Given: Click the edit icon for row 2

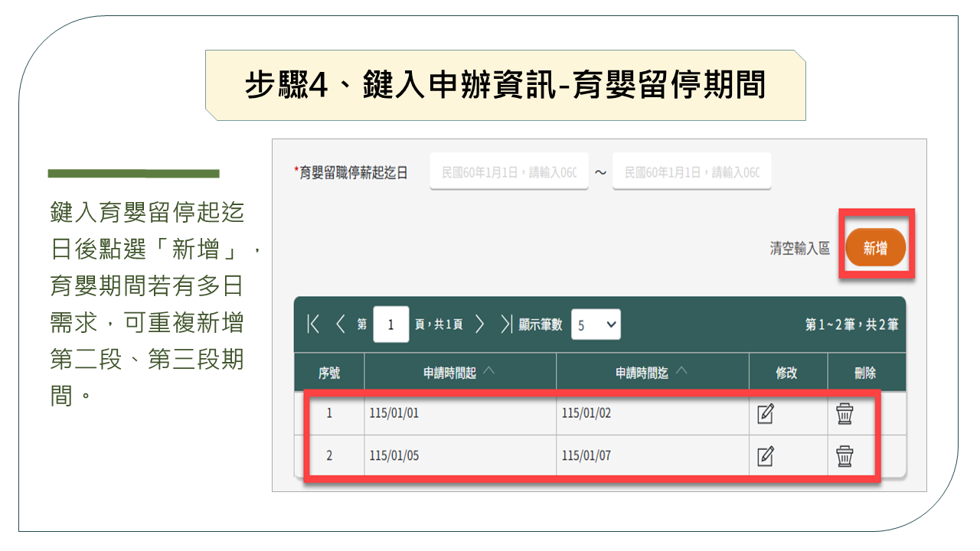Looking at the screenshot, I should point(765,457).
